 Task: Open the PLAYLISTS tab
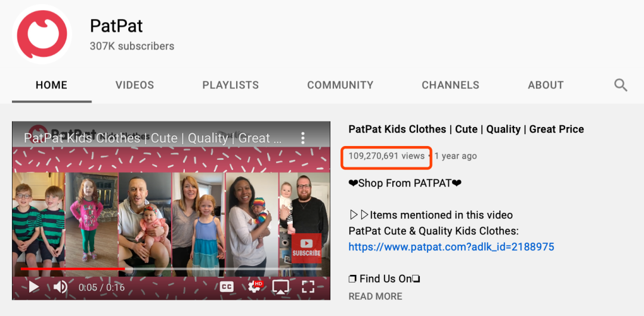(230, 85)
